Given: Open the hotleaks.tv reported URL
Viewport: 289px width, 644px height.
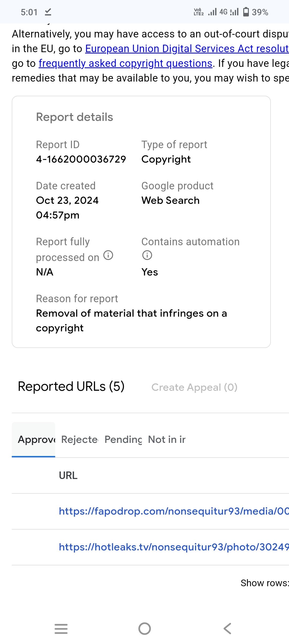Looking at the screenshot, I should pyautogui.click(x=174, y=547).
